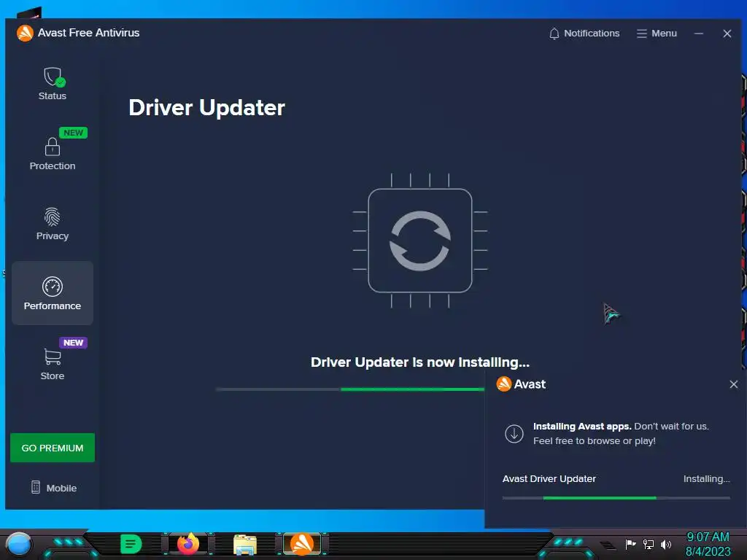Viewport: 747px width, 560px height.
Task: Click the 'Installing Avast apps.' message
Action: pos(582,426)
